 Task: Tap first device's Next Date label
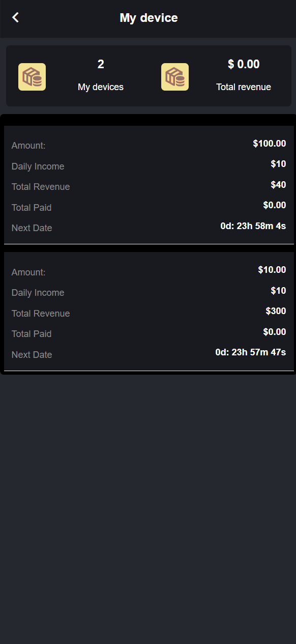coord(32,228)
